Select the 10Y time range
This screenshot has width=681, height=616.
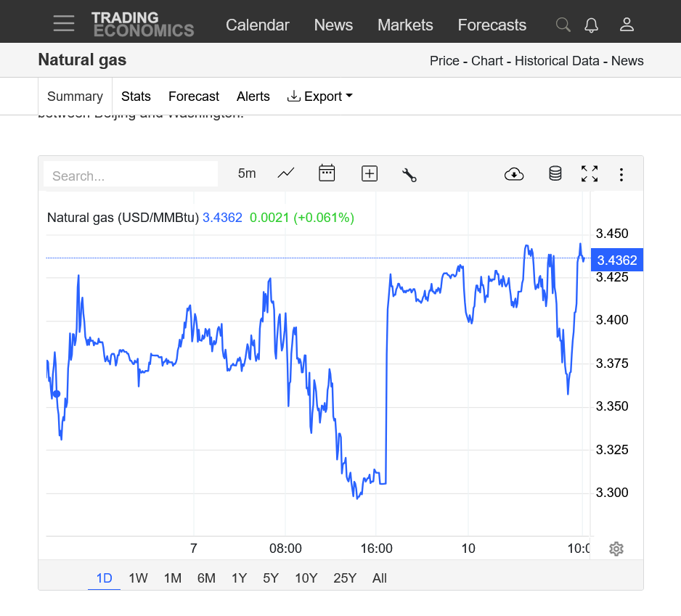point(306,578)
